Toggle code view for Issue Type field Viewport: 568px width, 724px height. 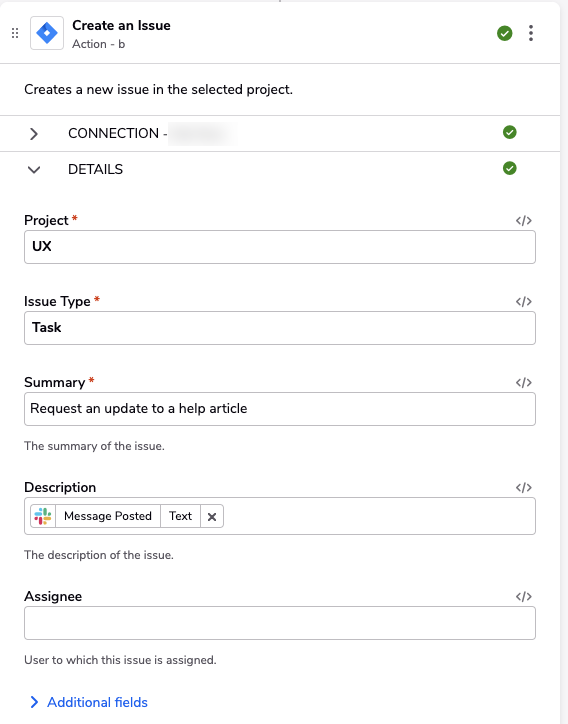(524, 302)
